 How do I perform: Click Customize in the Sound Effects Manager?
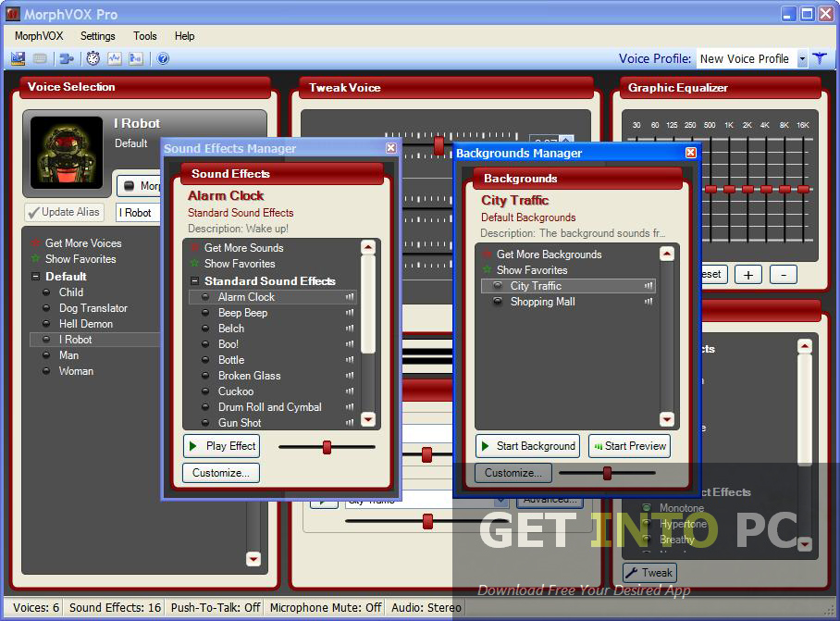pyautogui.click(x=221, y=473)
